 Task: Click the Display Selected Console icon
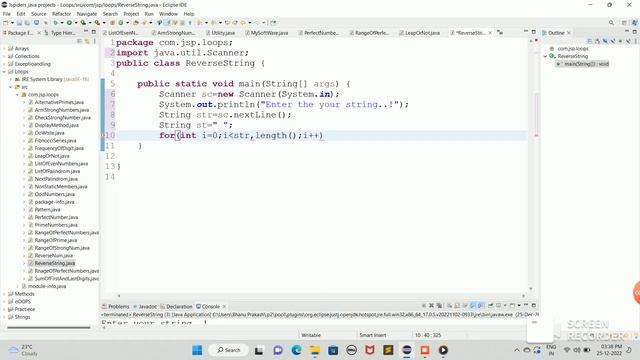(x=498, y=305)
